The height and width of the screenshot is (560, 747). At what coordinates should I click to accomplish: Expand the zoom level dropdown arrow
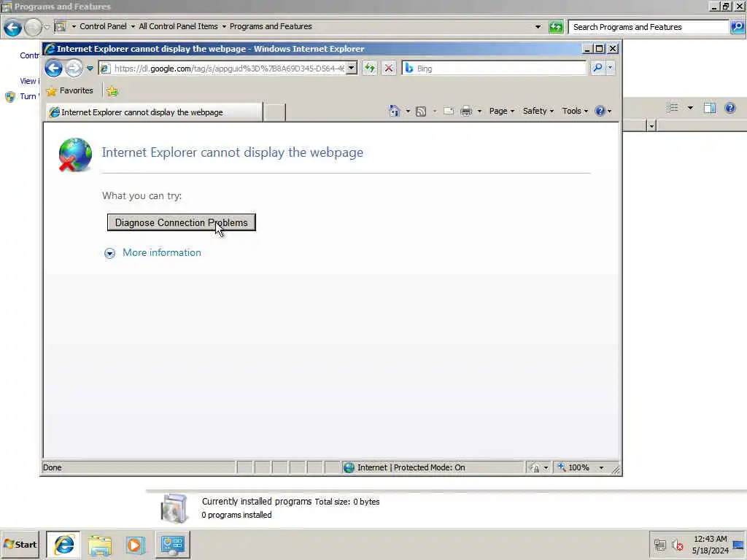[x=601, y=467]
